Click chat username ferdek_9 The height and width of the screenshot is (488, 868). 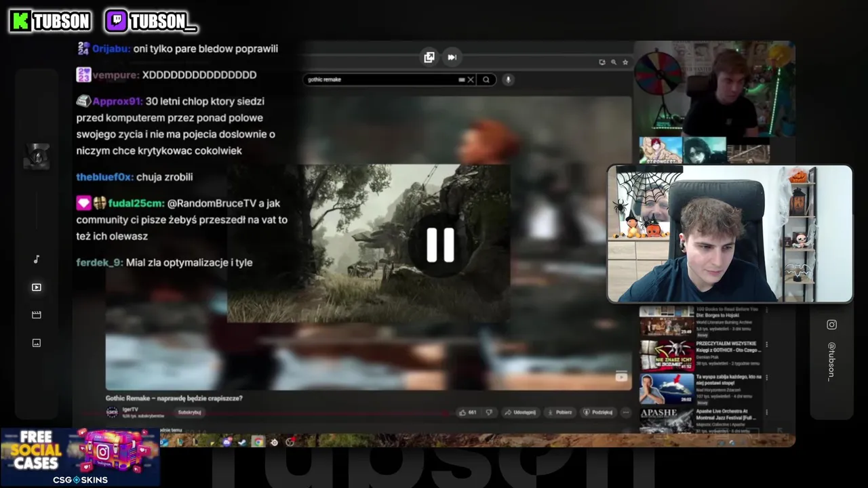[x=100, y=263]
